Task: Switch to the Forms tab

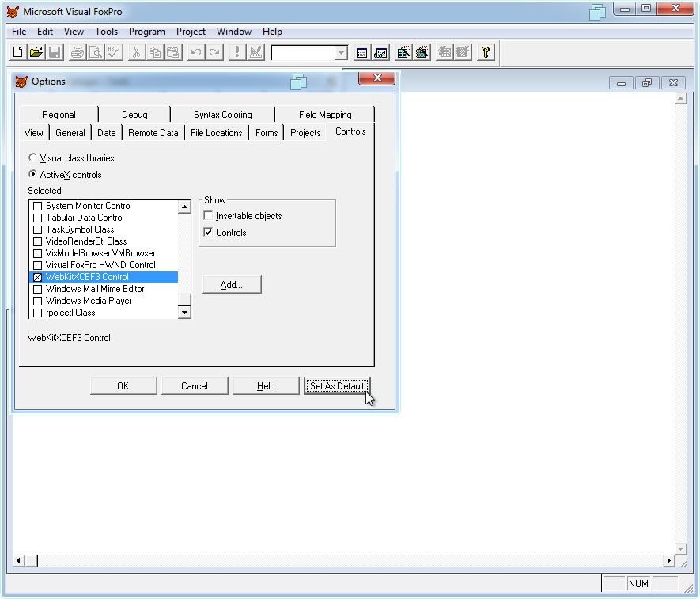Action: (x=267, y=133)
